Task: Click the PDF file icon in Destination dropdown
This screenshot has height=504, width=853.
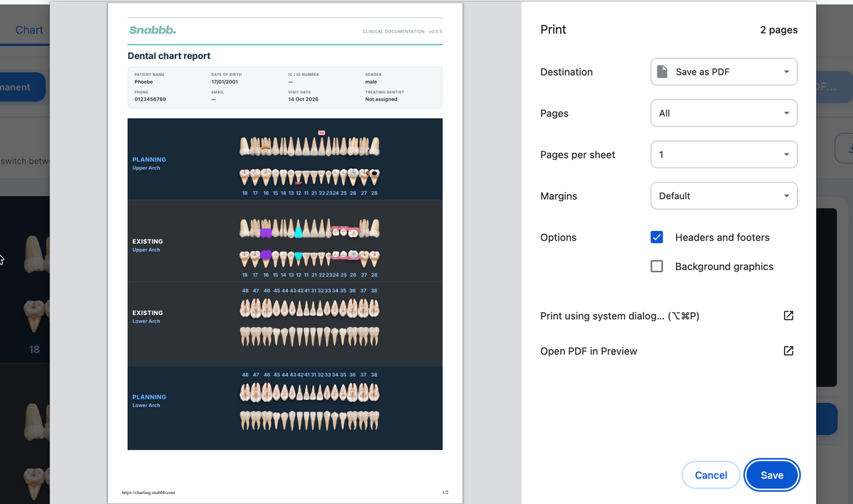Action: [662, 72]
